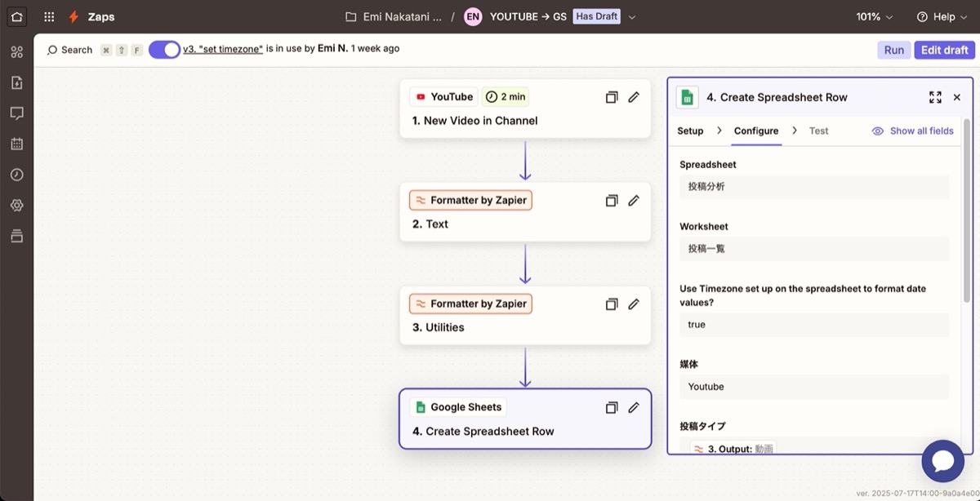Image resolution: width=980 pixels, height=501 pixels.
Task: Click the Search magnifier icon
Action: click(x=53, y=50)
